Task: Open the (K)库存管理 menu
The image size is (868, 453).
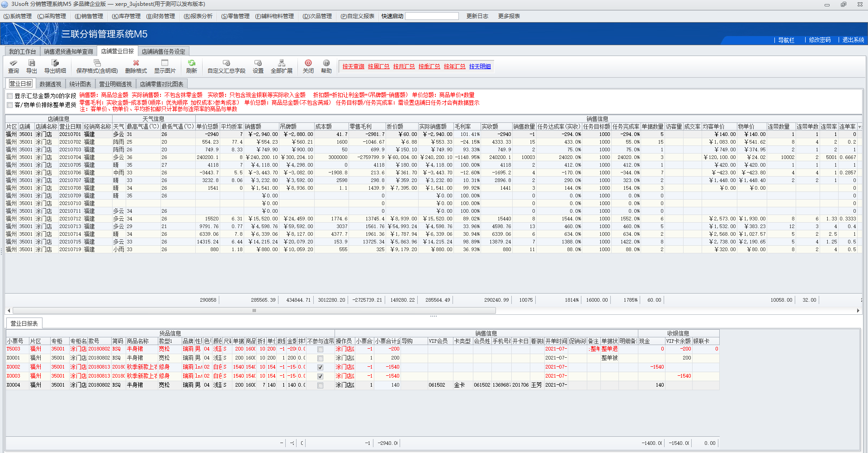Action: pyautogui.click(x=126, y=16)
